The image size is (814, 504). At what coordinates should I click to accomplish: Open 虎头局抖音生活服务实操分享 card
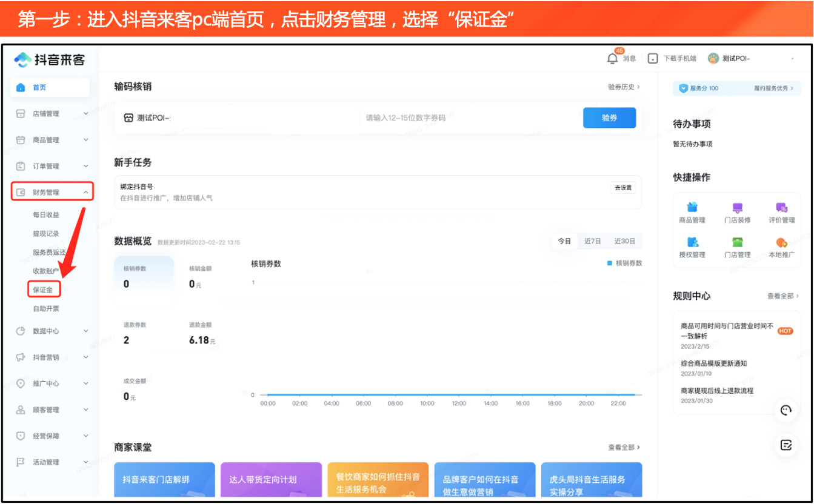pos(591,480)
